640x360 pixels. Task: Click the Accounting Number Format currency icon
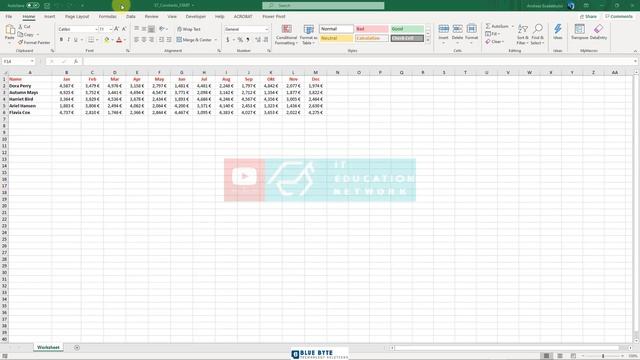tap(228, 40)
